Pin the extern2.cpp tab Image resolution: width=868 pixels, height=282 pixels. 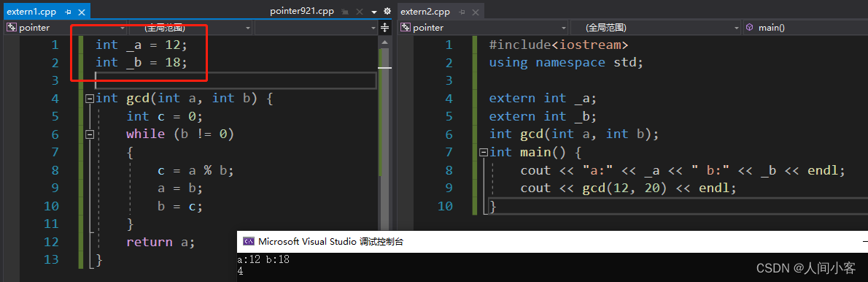tap(462, 12)
